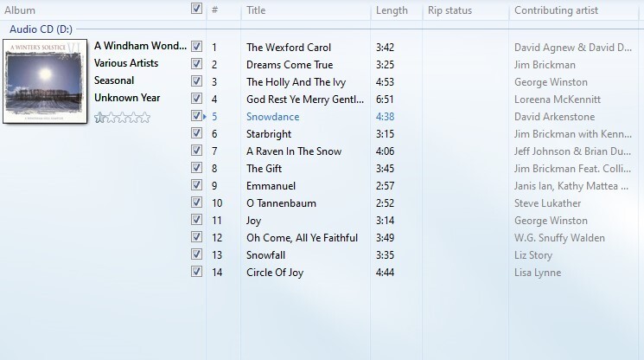Select the Seasonal genre text
This screenshot has height=360, width=644.
point(114,80)
